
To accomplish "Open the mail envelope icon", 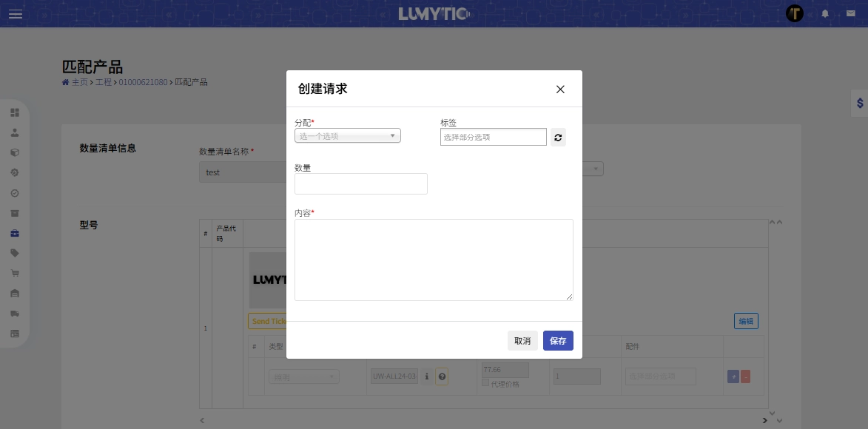I will (x=851, y=13).
